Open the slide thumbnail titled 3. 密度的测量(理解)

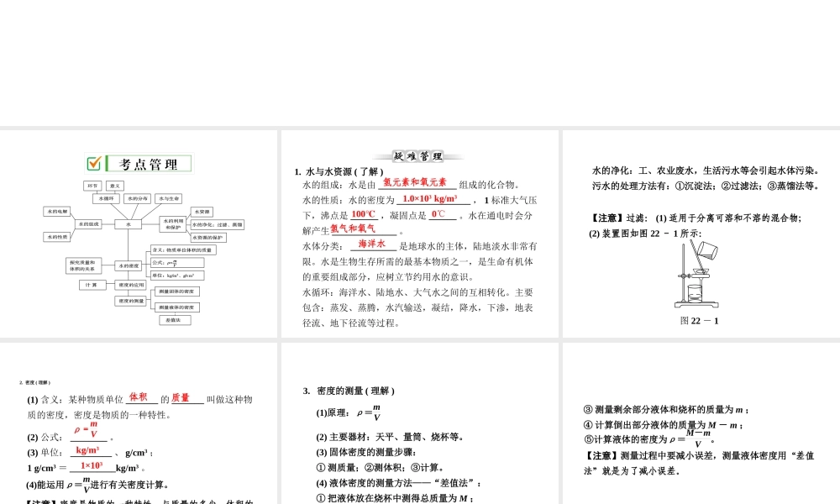pos(419,423)
